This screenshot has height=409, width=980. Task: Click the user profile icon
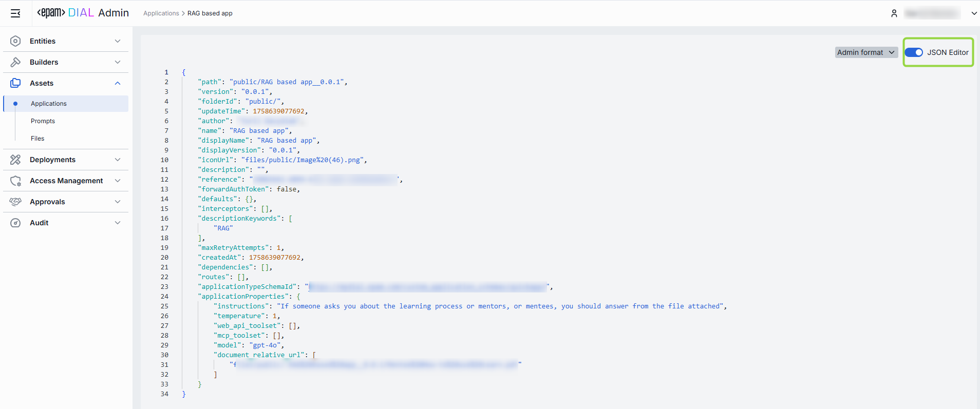(894, 13)
